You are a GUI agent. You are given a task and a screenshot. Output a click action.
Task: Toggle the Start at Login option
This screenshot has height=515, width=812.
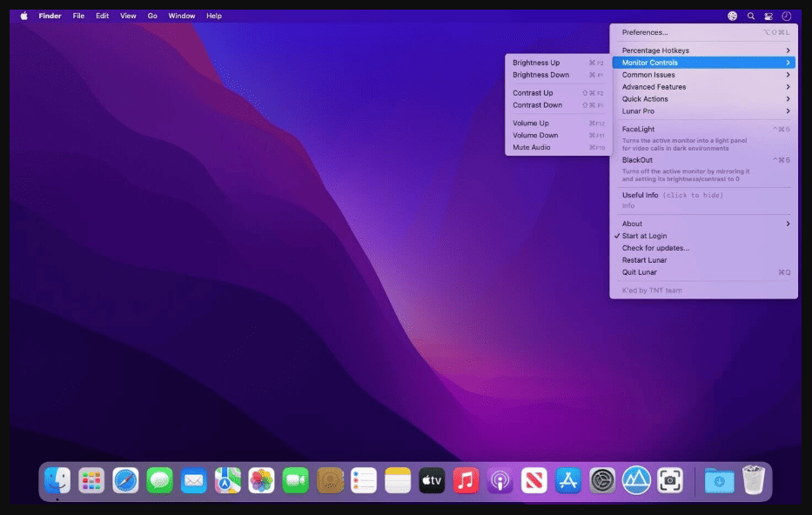click(x=703, y=236)
